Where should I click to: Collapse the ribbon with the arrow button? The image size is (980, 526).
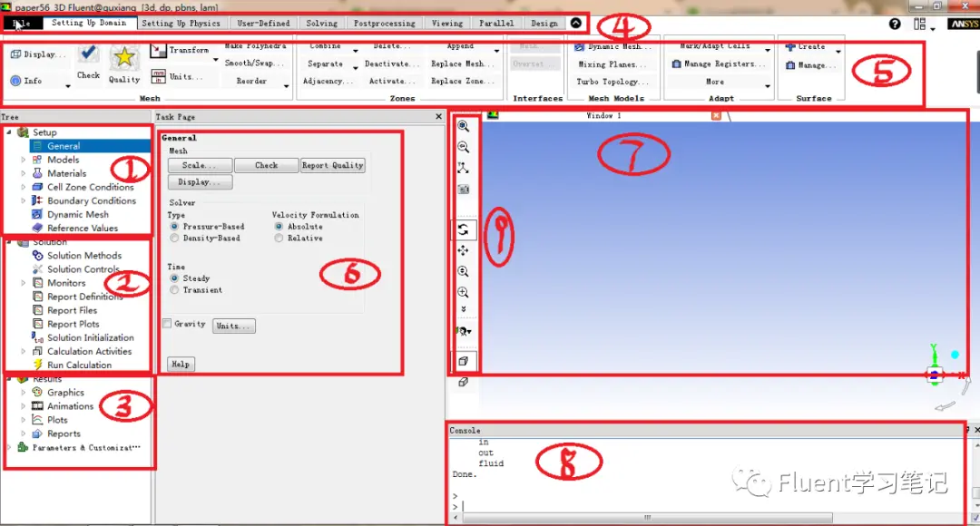coord(575,23)
